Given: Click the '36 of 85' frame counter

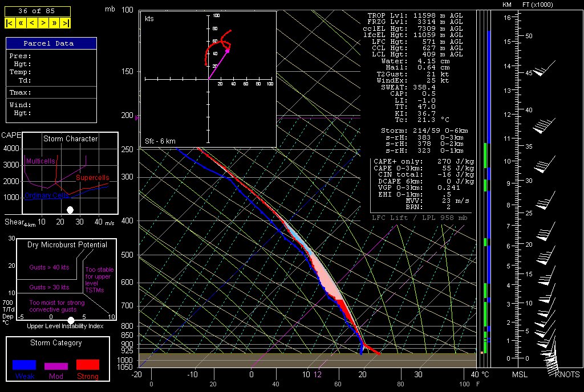Looking at the screenshot, I should (38, 11).
